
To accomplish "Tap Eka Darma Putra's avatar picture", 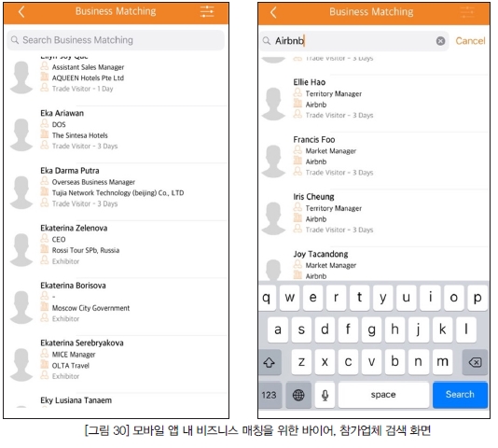I will (21, 192).
